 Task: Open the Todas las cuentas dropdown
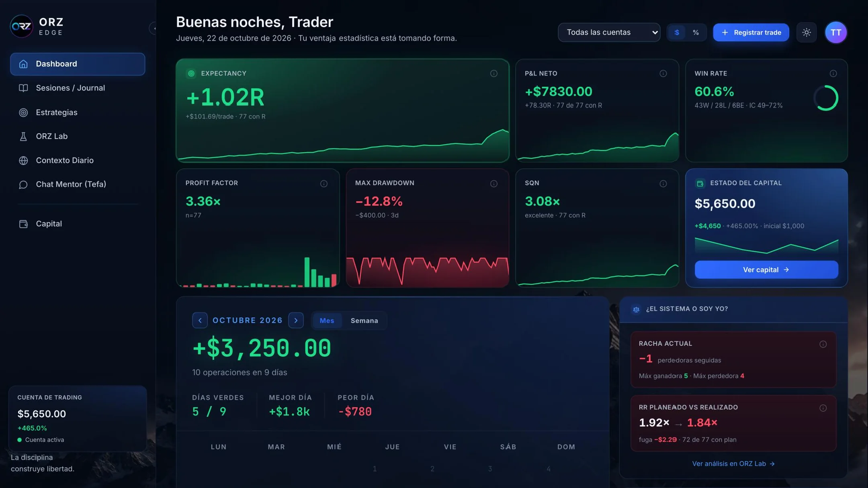pyautogui.click(x=609, y=32)
